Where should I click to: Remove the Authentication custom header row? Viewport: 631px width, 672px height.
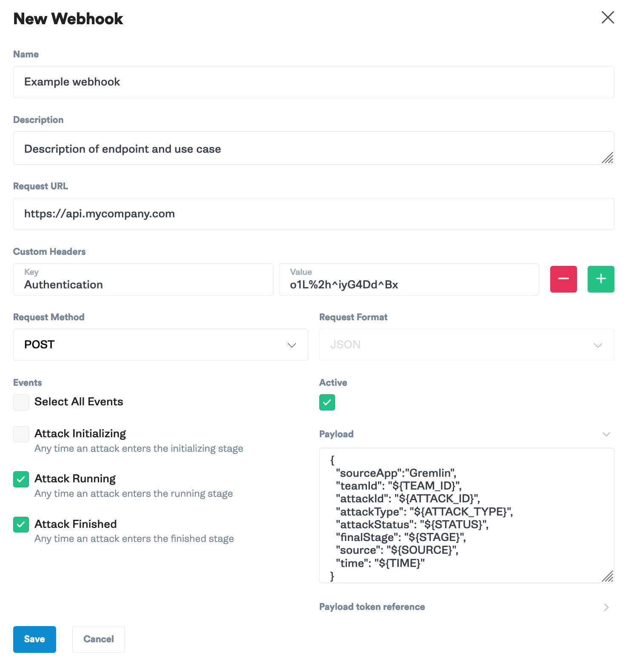tap(563, 279)
